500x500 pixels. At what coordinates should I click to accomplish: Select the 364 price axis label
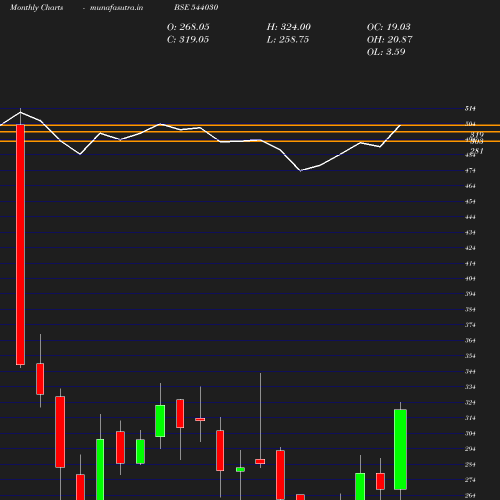click(470, 340)
